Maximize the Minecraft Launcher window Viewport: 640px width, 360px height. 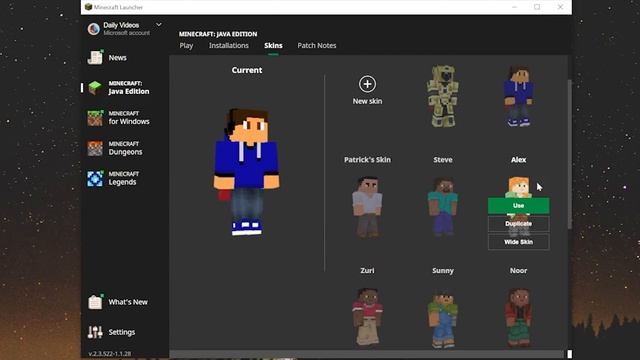537,7
